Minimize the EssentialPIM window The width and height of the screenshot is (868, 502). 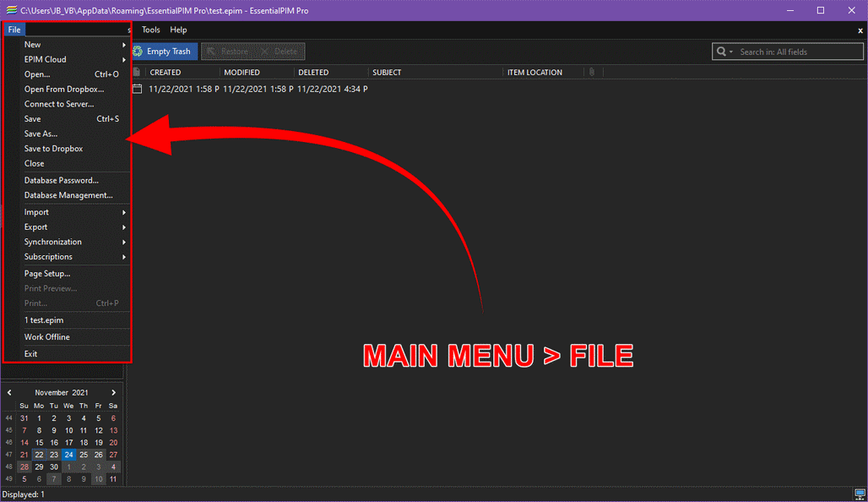click(x=790, y=10)
